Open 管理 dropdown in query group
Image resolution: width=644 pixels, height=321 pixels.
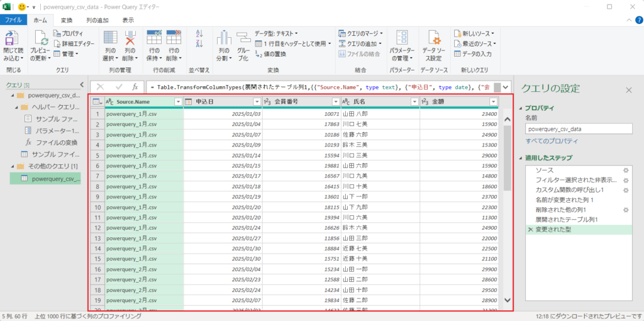point(65,53)
